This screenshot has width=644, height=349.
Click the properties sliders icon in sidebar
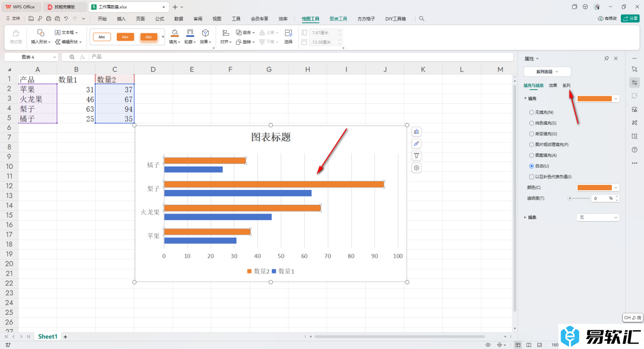(x=634, y=83)
